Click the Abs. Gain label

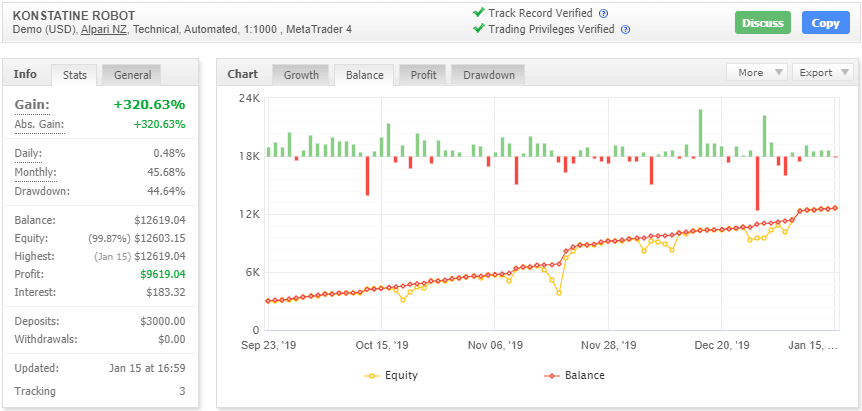pyautogui.click(x=38, y=124)
